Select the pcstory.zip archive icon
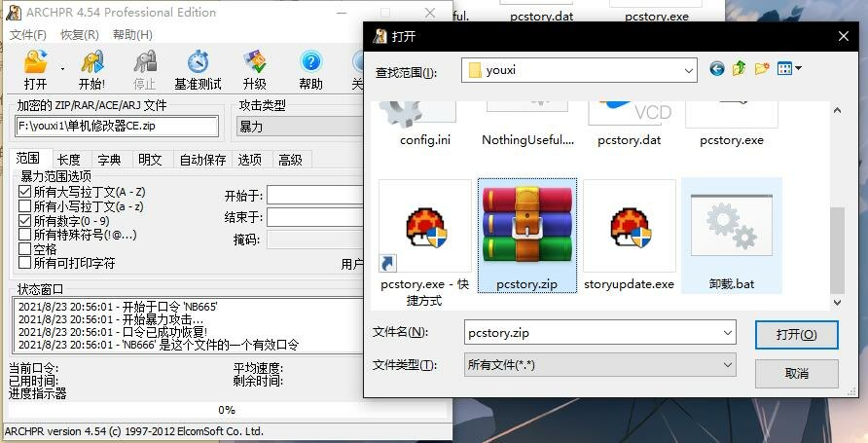Viewport: 868px width, 443px height. tap(527, 236)
